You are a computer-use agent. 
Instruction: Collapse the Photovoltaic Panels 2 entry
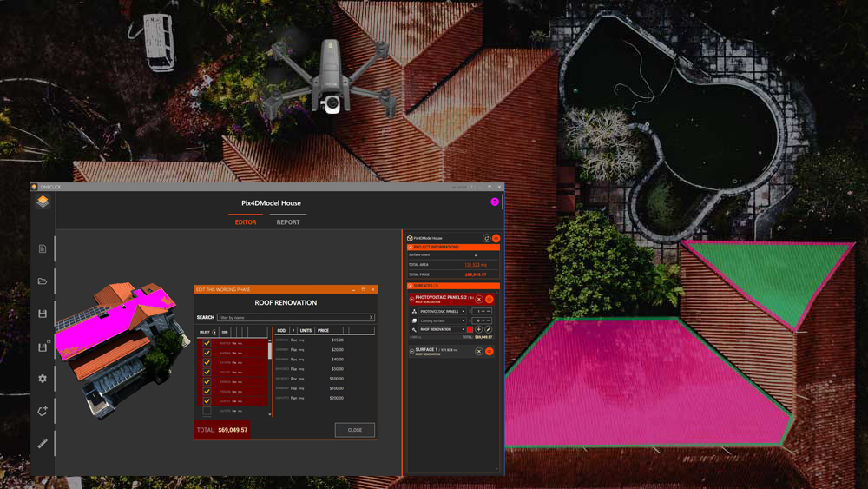tap(411, 299)
